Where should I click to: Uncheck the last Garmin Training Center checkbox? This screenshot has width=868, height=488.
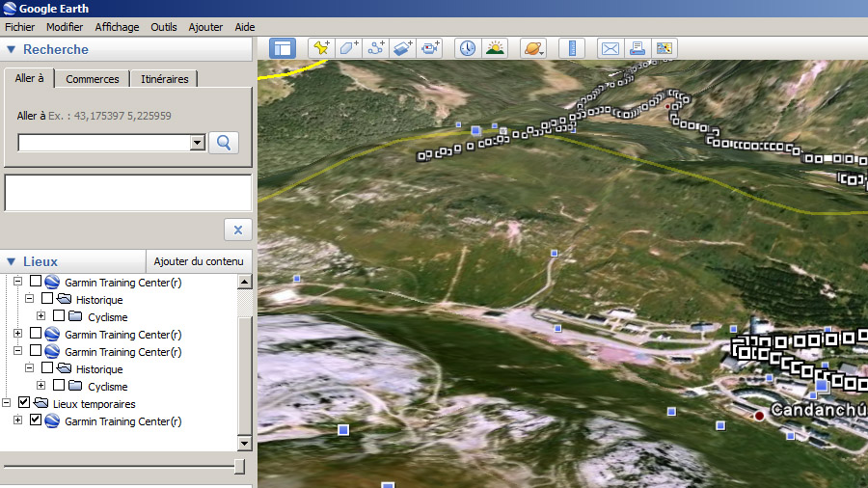click(x=36, y=421)
